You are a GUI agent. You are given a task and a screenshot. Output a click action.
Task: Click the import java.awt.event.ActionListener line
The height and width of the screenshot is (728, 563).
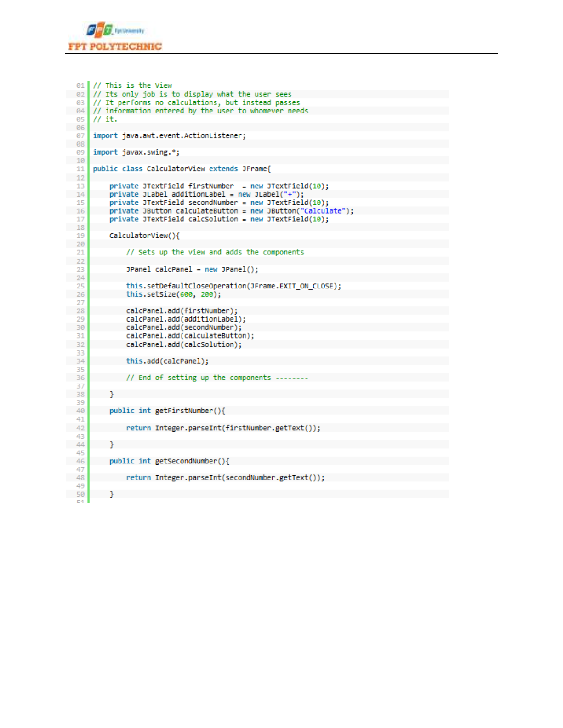point(169,136)
